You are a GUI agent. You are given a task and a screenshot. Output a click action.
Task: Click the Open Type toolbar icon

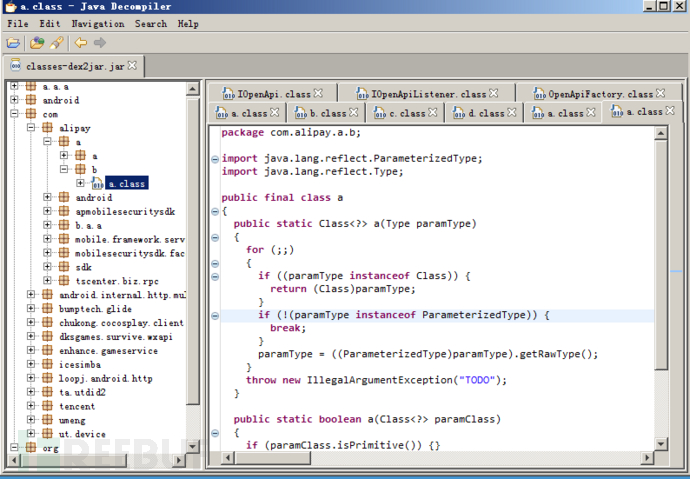(x=37, y=43)
